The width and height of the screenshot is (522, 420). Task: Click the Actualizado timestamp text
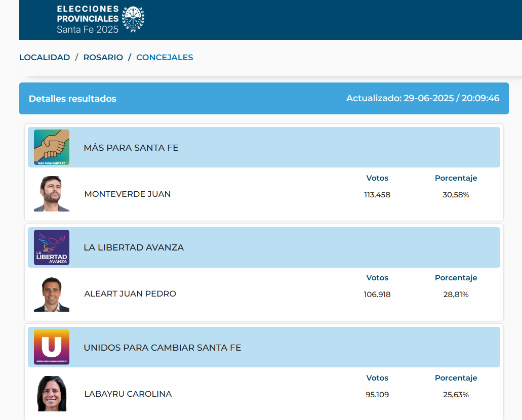[423, 98]
